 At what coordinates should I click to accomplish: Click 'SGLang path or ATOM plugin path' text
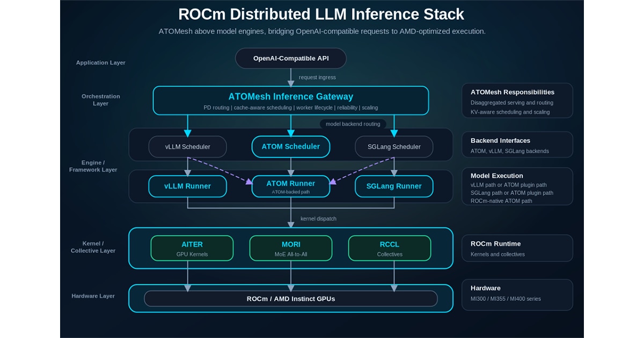(x=512, y=193)
